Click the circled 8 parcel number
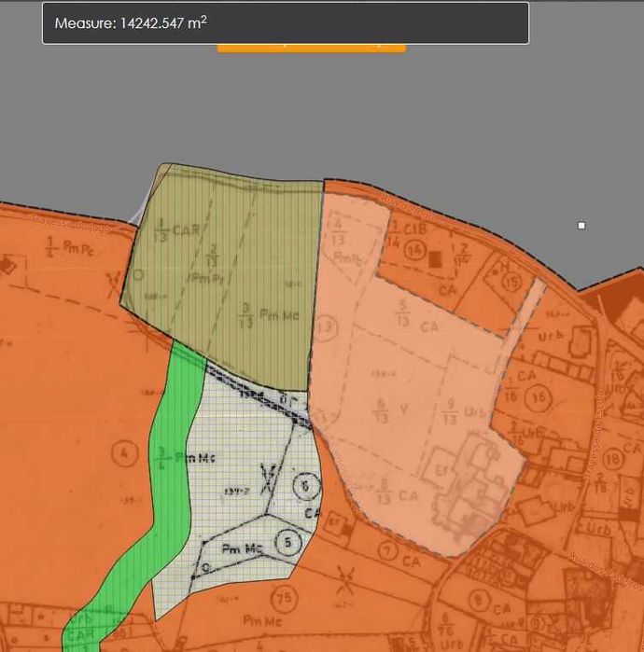Viewport: 644px width, 652px height. click(x=479, y=600)
